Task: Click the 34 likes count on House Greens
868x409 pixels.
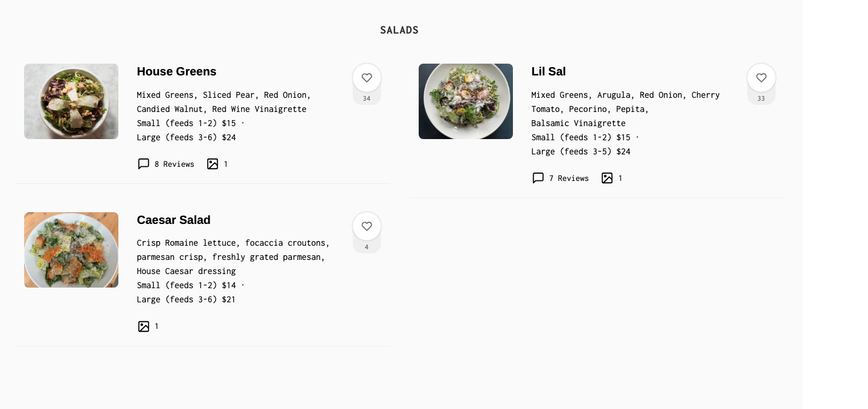Action: [x=367, y=98]
